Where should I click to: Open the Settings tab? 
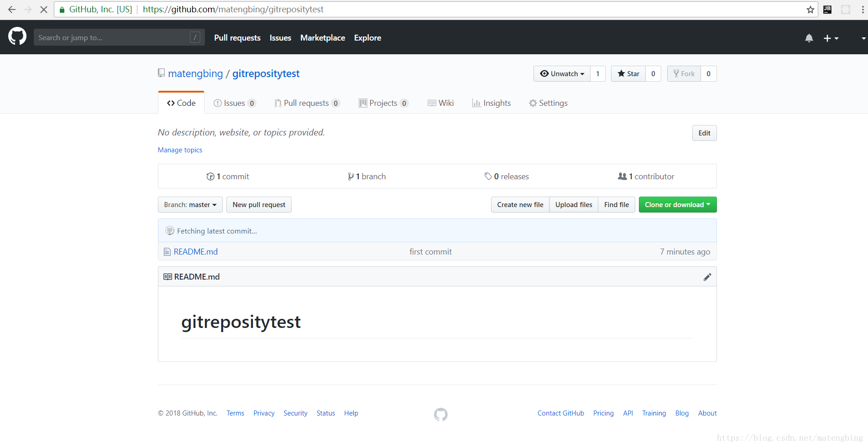tap(548, 103)
